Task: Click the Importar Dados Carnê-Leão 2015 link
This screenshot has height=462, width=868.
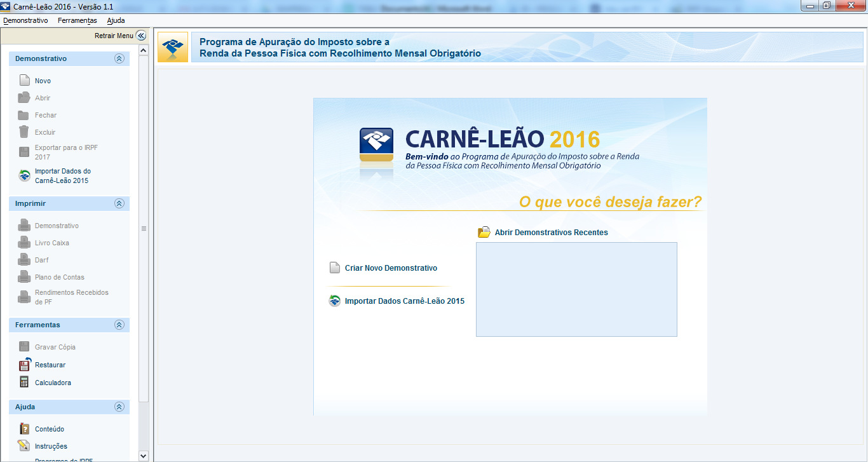Action: pyautogui.click(x=405, y=301)
